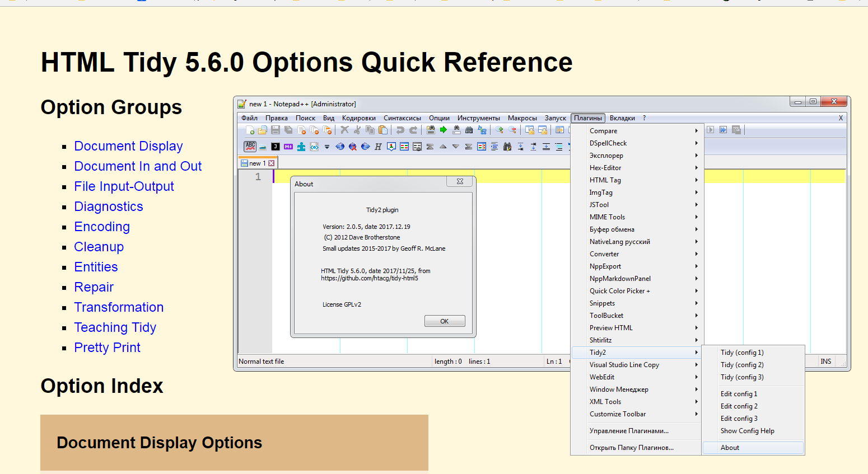Open the Плагины menu
868x474 pixels.
588,118
